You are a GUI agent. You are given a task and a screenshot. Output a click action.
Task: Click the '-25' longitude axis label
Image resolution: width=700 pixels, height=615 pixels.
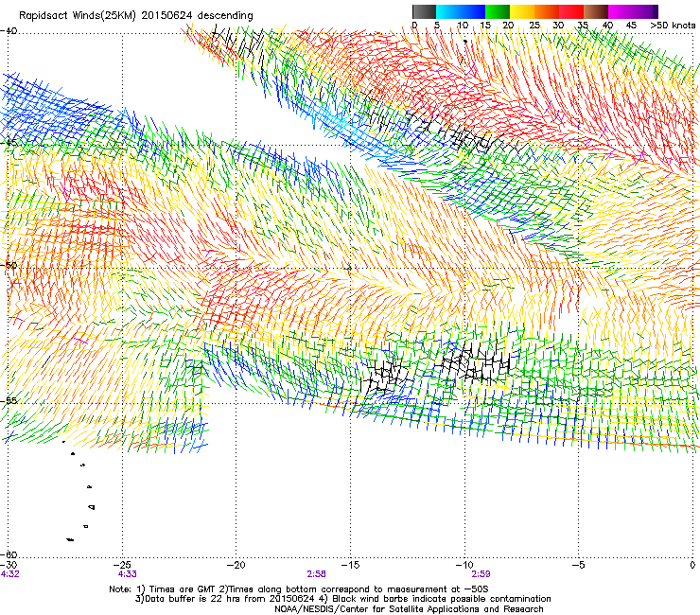(x=122, y=565)
